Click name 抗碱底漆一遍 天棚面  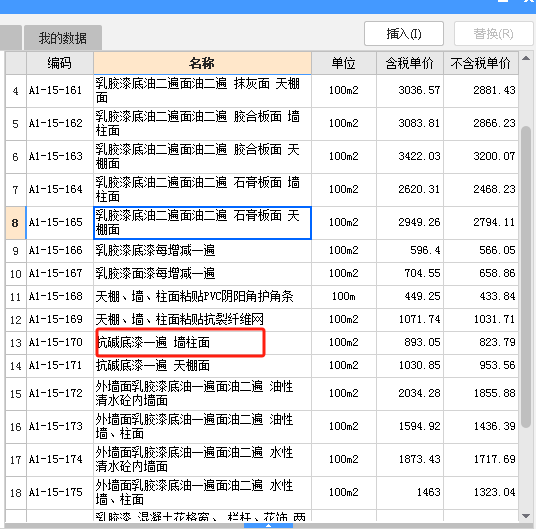coord(153,366)
